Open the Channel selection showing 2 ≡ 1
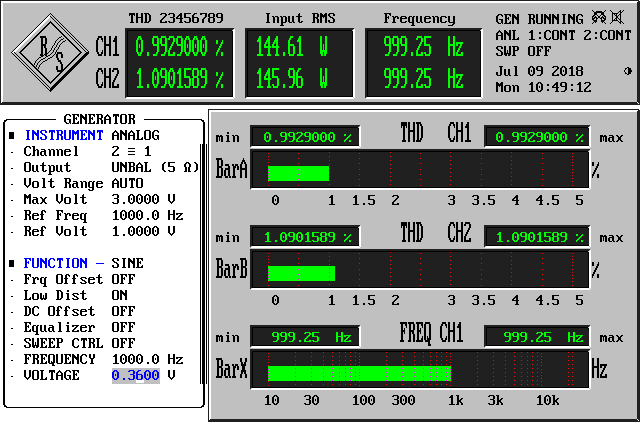Viewport: 640px width, 422px height. (131, 151)
